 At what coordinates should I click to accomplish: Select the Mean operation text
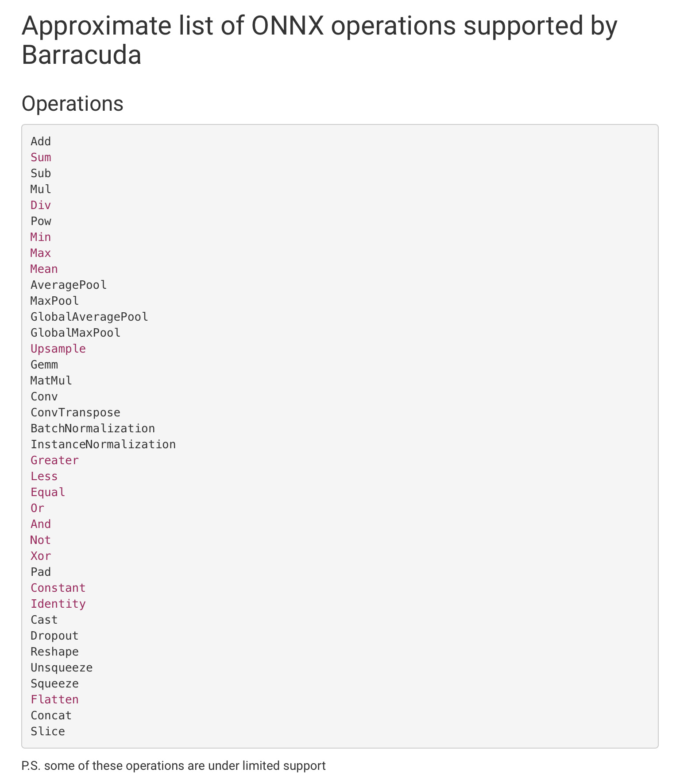coord(44,269)
